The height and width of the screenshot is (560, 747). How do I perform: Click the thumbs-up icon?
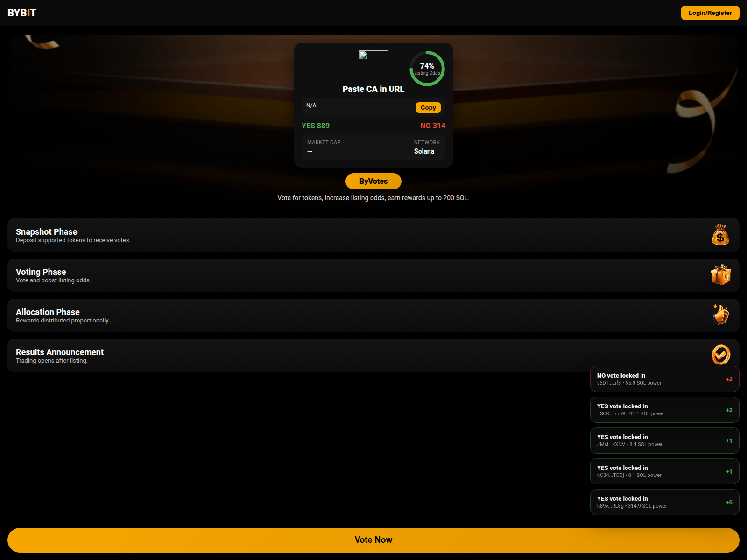click(x=721, y=315)
